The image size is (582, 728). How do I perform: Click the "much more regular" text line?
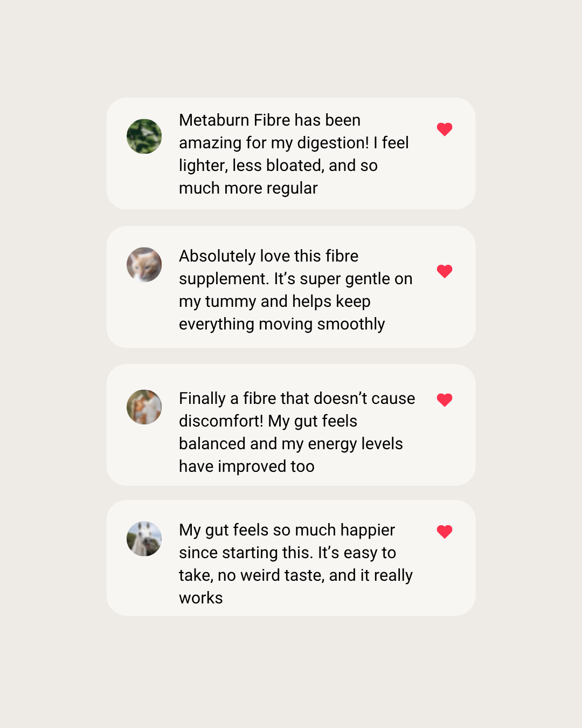point(248,188)
